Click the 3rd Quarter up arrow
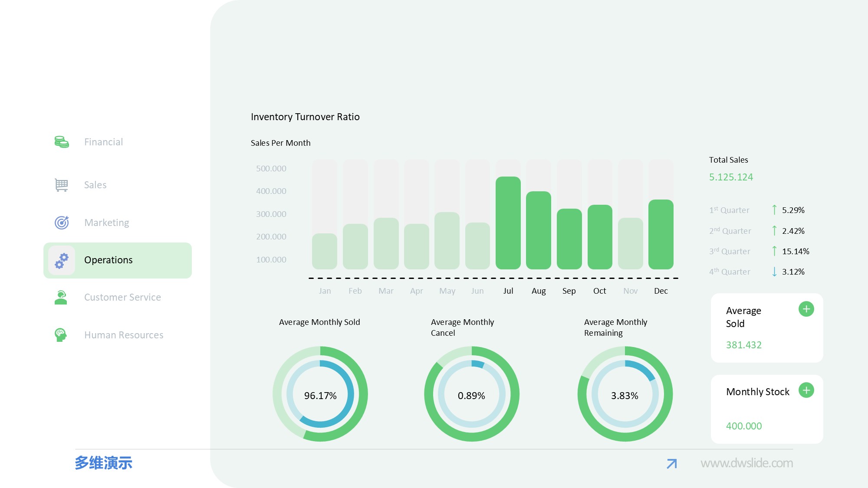 [774, 251]
